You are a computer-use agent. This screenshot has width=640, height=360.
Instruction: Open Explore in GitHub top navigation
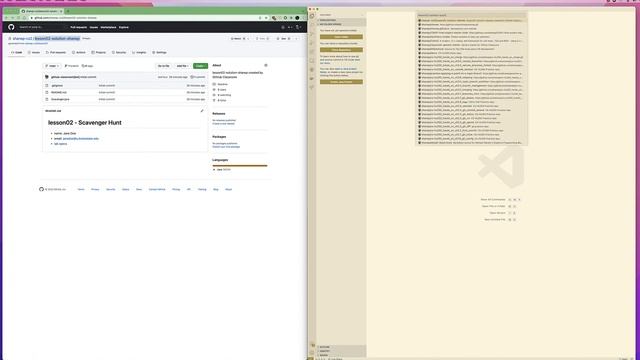point(124,27)
